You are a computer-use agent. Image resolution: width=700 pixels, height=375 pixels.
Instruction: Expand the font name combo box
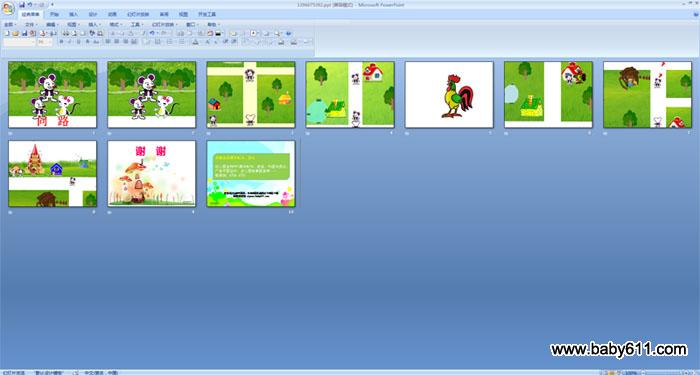[x=19, y=42]
